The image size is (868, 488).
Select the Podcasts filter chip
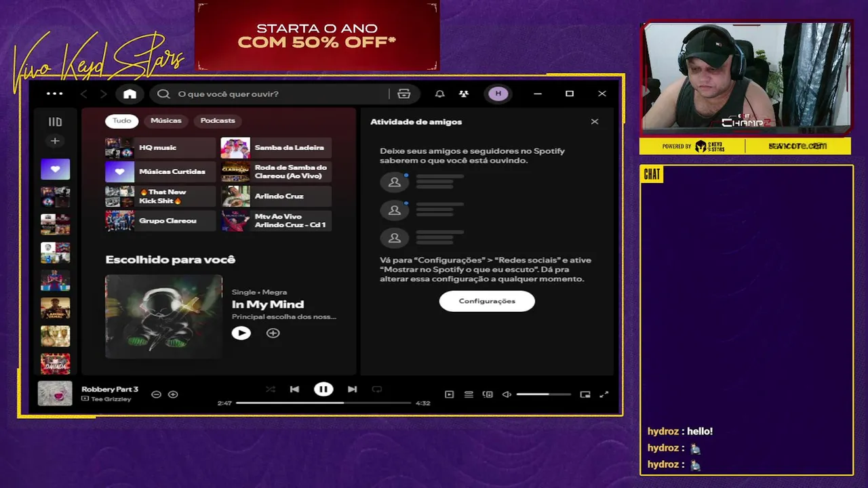[218, 121]
